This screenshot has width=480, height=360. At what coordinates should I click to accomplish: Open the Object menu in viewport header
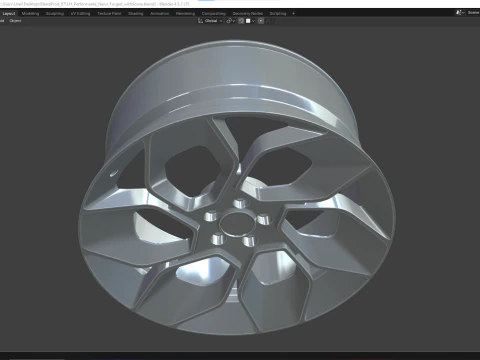click(x=15, y=21)
